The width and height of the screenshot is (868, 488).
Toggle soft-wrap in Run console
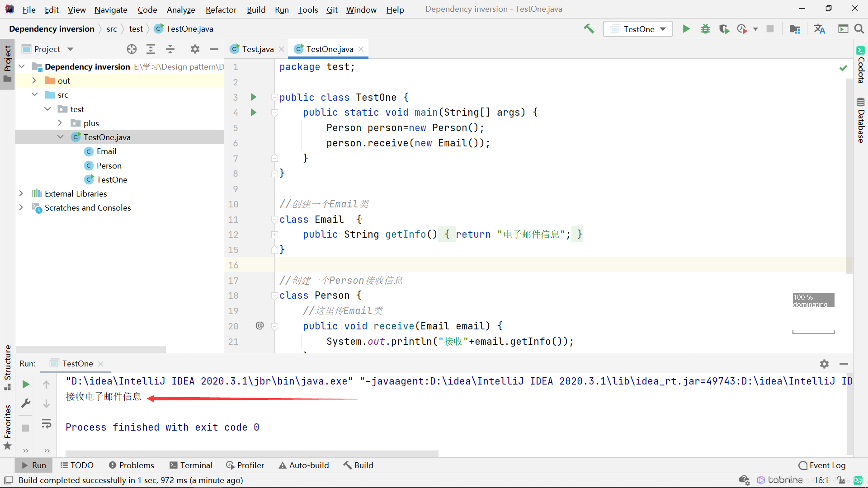click(47, 423)
